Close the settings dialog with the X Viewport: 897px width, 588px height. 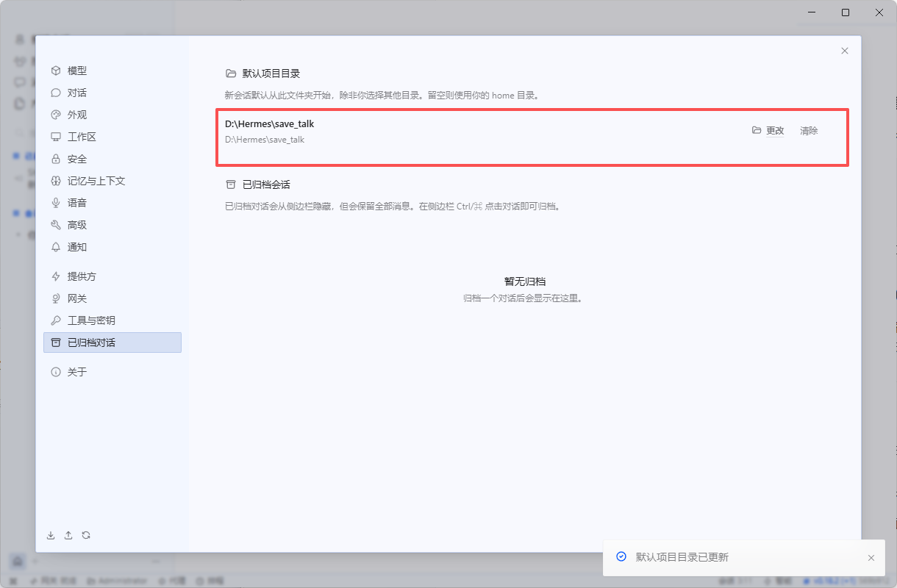[845, 51]
